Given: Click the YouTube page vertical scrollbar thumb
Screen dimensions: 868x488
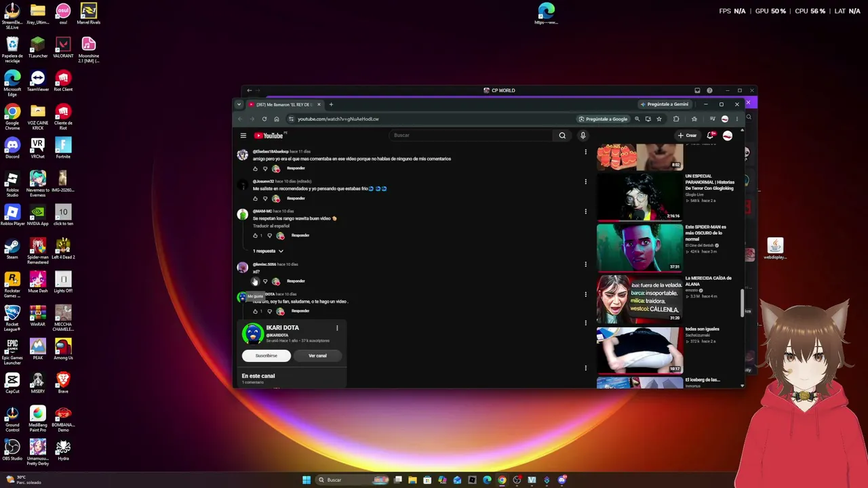Looking at the screenshot, I should pos(743,304).
